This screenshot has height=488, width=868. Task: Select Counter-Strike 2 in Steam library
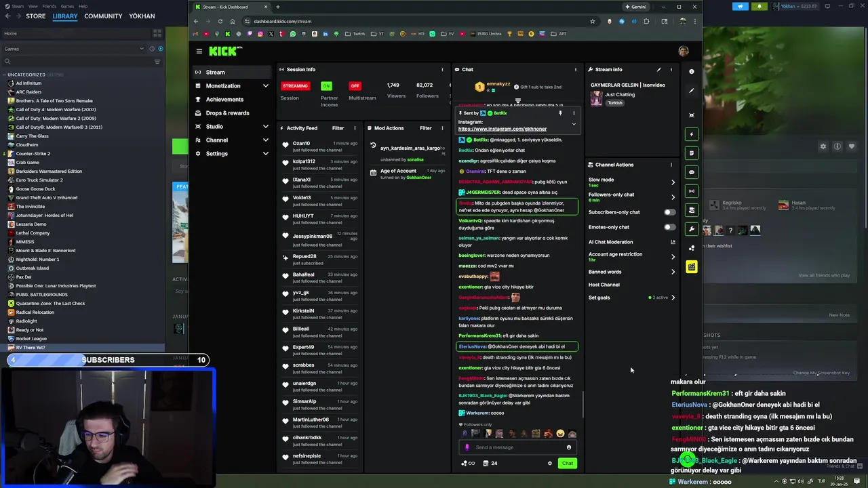tap(33, 154)
